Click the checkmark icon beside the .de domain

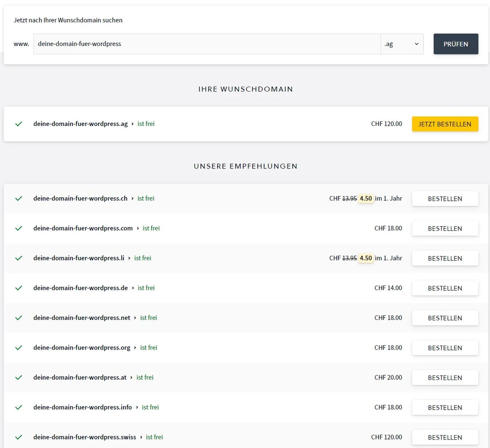18,288
